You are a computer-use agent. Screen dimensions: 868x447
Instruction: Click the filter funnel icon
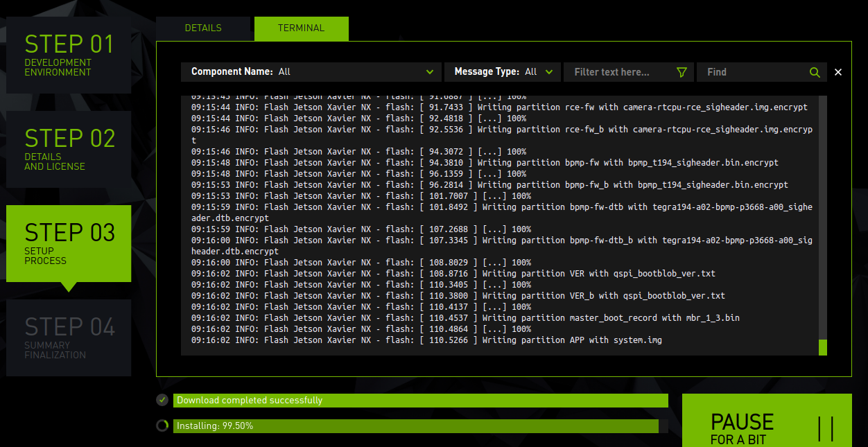click(682, 72)
